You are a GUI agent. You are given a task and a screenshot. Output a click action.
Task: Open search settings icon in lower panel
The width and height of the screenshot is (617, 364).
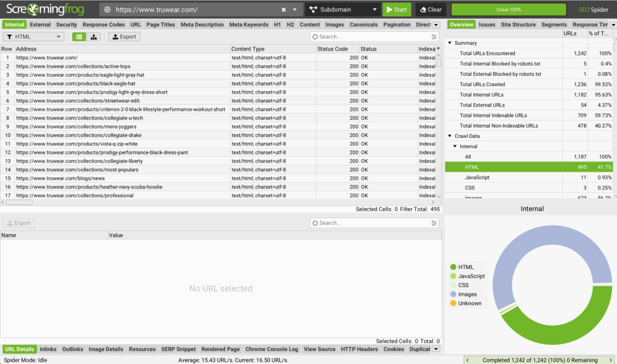(x=434, y=223)
